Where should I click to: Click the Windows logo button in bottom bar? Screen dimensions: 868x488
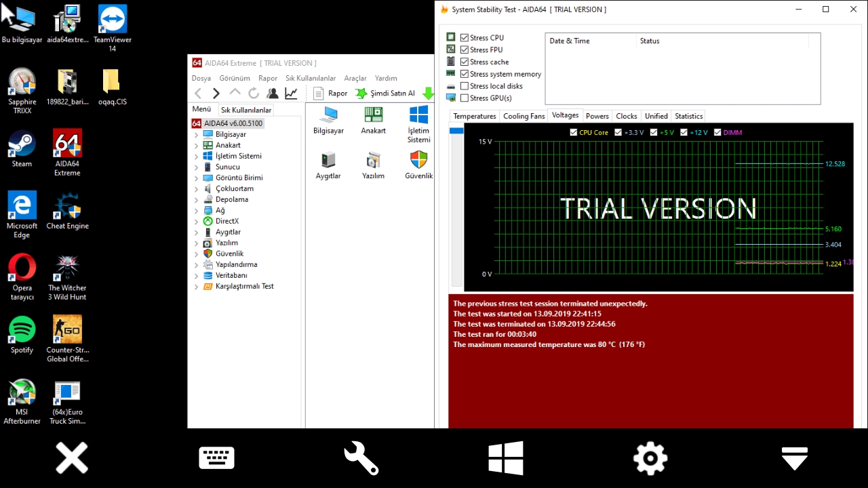click(x=506, y=458)
